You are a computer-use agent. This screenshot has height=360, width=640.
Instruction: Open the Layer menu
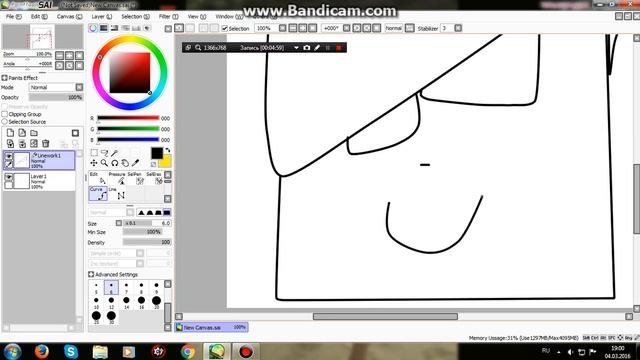102,17
